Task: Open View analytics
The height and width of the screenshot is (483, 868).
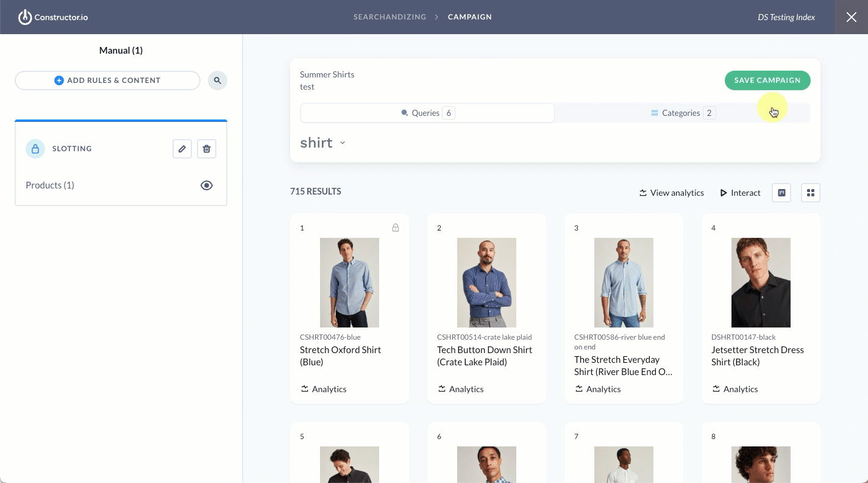Action: point(671,193)
